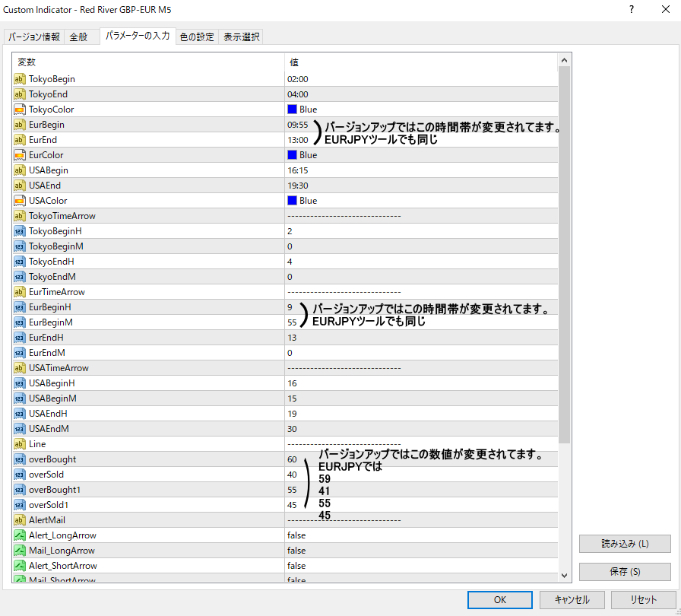Click the integer icon beside TokyoBeginH
Image resolution: width=681 pixels, height=616 pixels.
pyautogui.click(x=20, y=231)
